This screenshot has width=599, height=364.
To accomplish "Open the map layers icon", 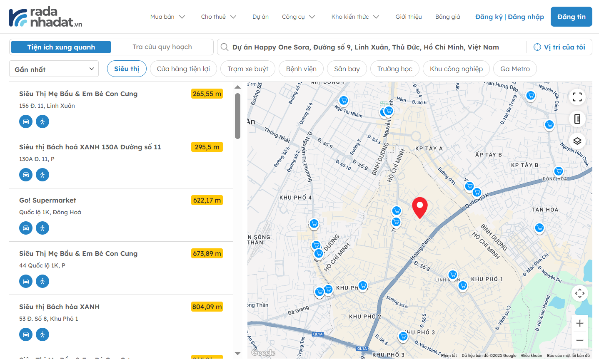I will (x=577, y=141).
